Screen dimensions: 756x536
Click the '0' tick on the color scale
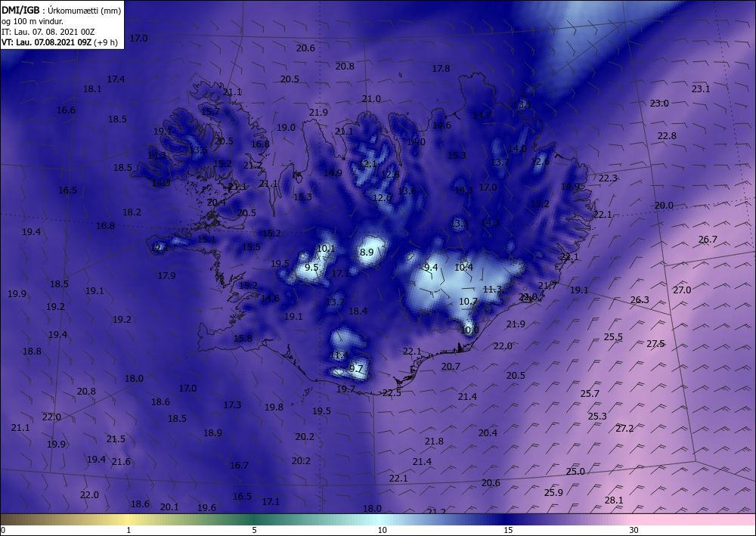coord(3,530)
